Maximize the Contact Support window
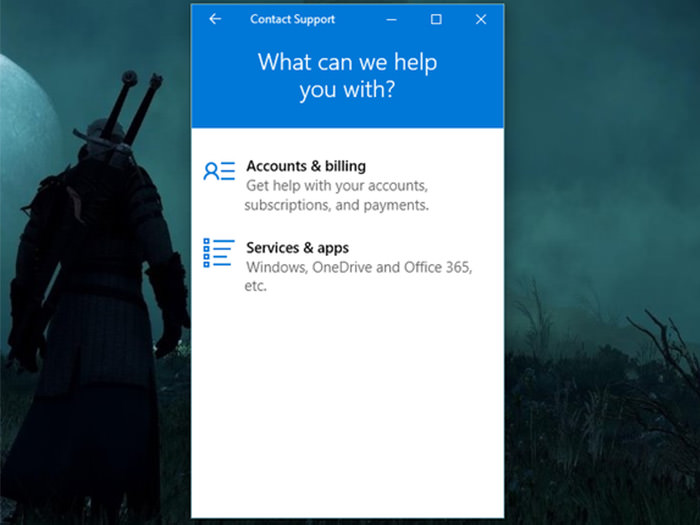This screenshot has width=700, height=525. tap(436, 19)
